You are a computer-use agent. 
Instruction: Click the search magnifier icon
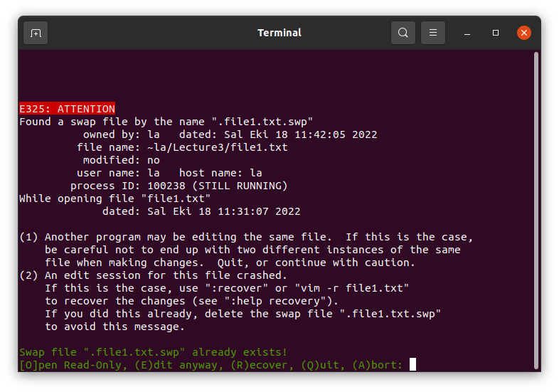point(403,33)
